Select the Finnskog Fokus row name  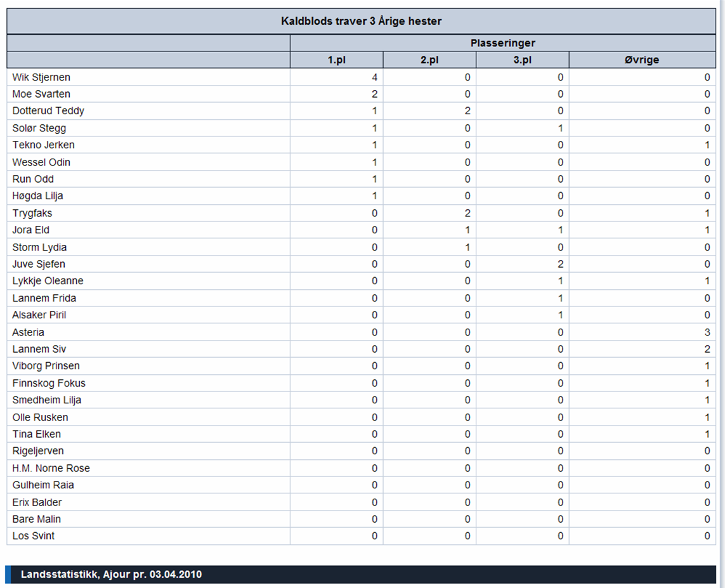49,383
